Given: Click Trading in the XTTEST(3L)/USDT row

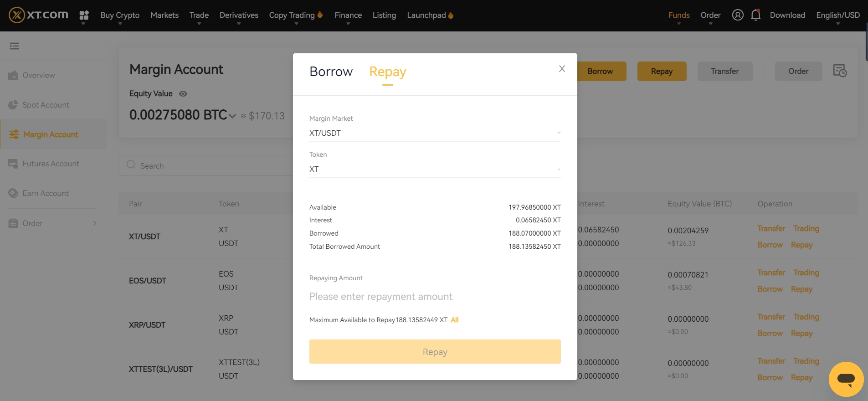Looking at the screenshot, I should pos(806,361).
